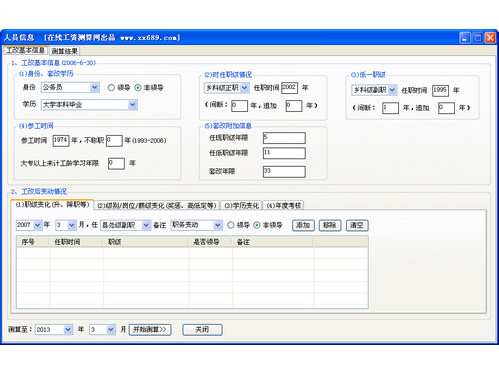Open the 测算至 month 3 dropdown
Screen dimensions: 499x375
point(103,330)
